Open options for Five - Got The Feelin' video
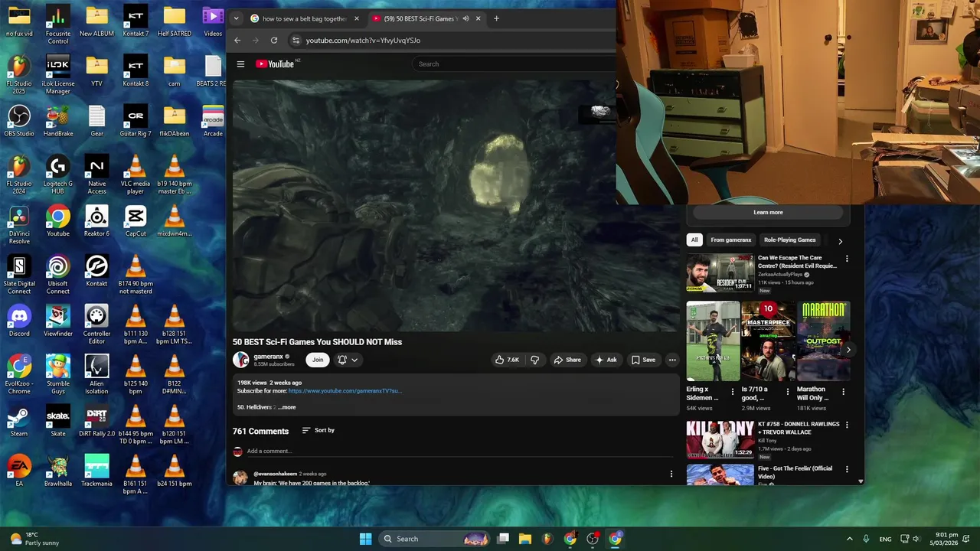 tap(847, 470)
